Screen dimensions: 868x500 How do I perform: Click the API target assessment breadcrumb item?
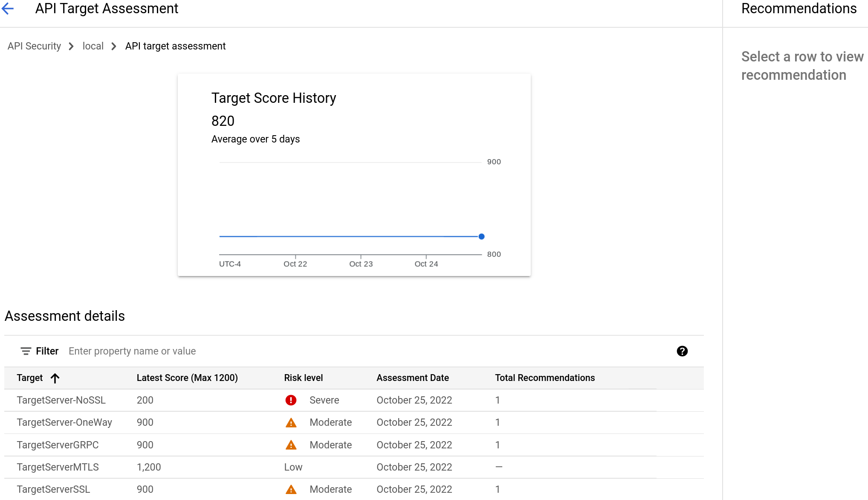coord(175,46)
